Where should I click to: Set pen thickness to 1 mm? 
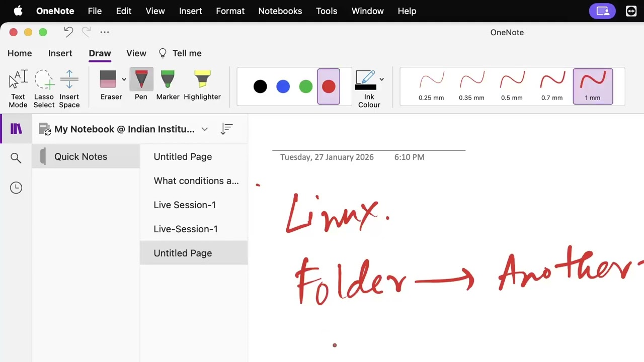[593, 86]
